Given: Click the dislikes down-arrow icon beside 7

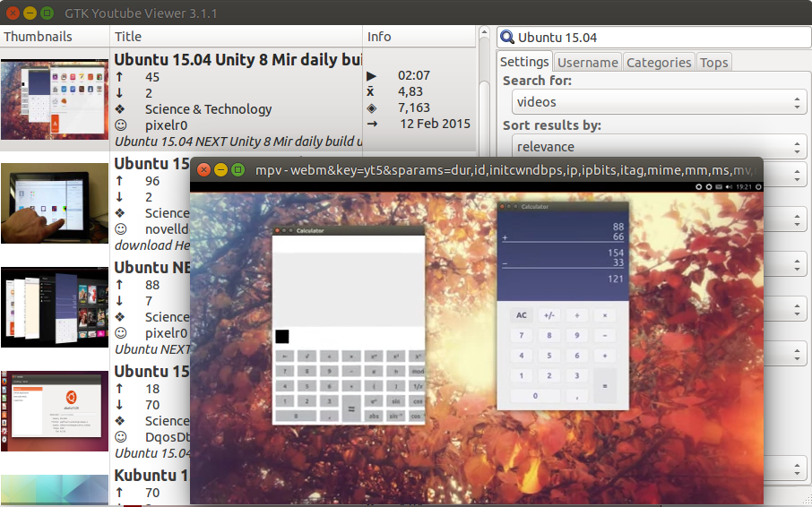Looking at the screenshot, I should point(119,301).
